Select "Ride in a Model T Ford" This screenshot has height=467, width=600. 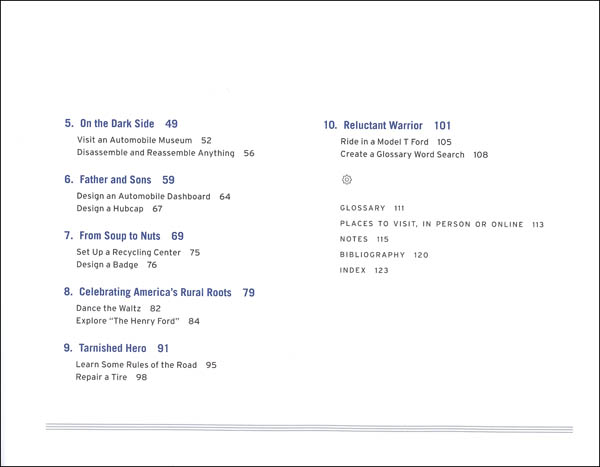click(x=384, y=142)
